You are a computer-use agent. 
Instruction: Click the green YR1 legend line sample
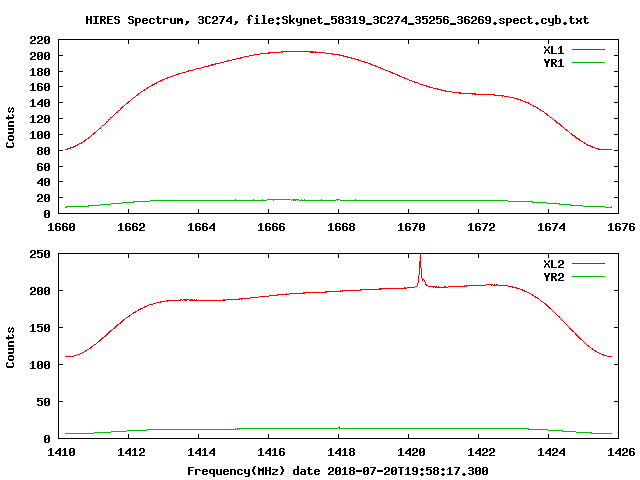tap(588, 63)
